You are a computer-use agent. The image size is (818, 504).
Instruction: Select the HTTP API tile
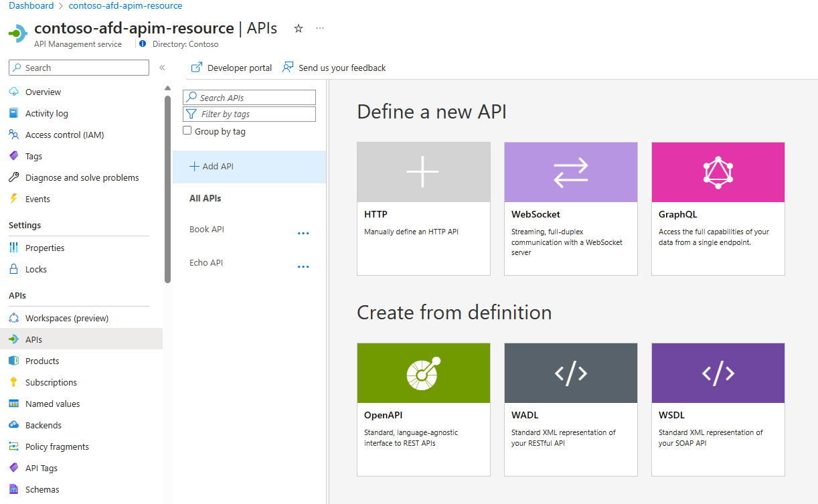click(423, 207)
